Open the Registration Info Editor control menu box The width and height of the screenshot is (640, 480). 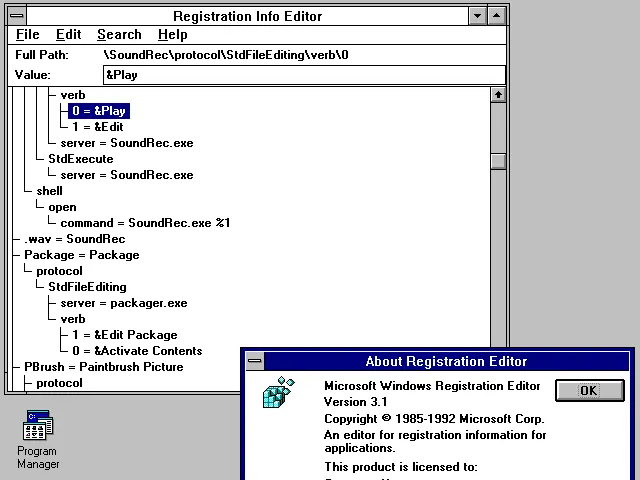(17, 16)
